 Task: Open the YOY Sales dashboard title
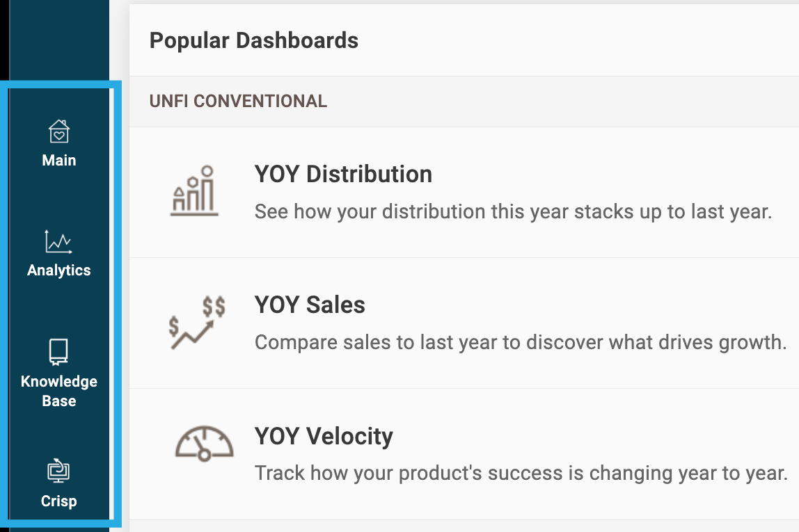[x=310, y=305]
